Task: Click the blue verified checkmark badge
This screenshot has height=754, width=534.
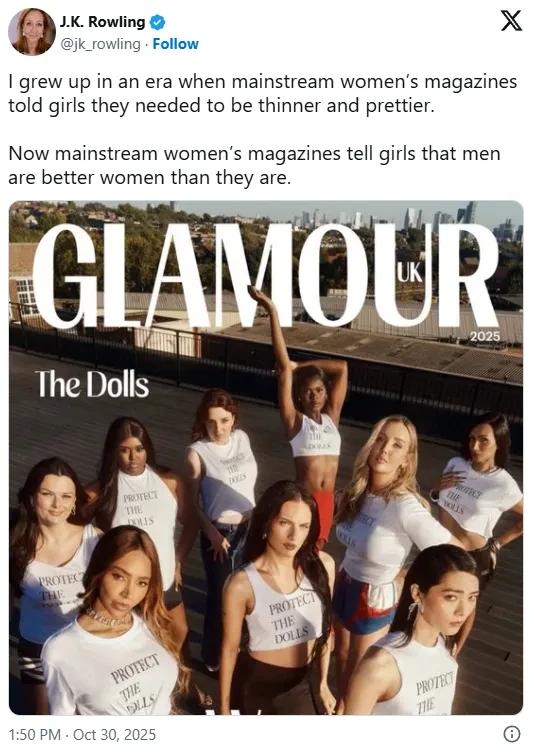Action: [158, 22]
